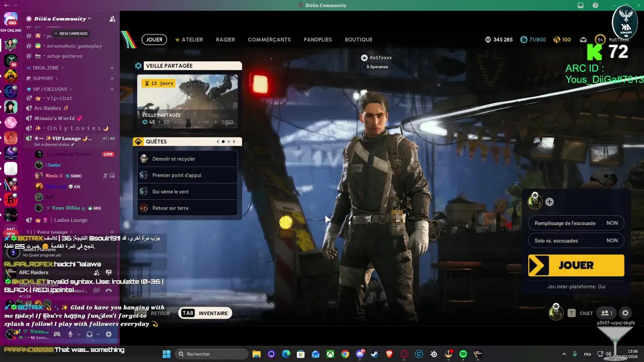
Task: Click game controller icon in Discord user panel
Action: tap(57, 334)
